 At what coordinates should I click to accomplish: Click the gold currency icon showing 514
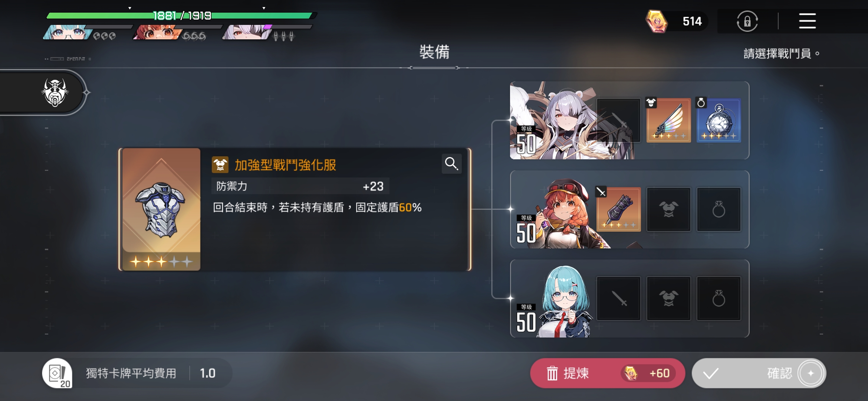657,21
